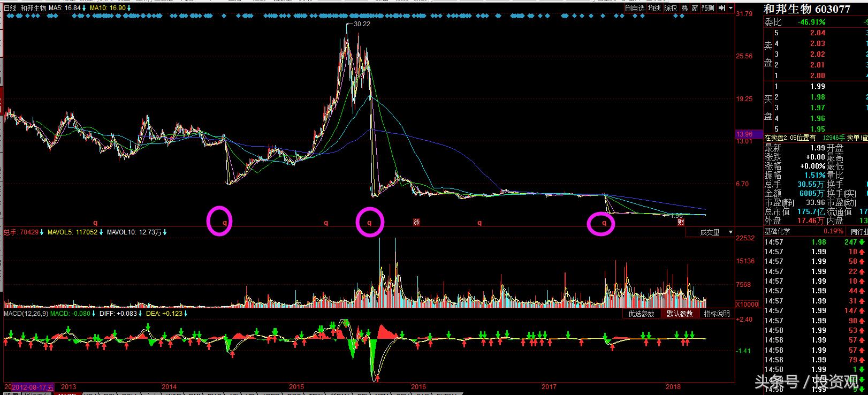Click the 和邦生物 name in chart header

33,8
